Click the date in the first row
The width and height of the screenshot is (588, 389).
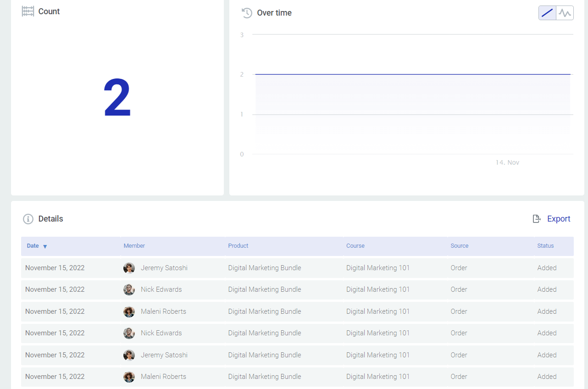(x=55, y=268)
